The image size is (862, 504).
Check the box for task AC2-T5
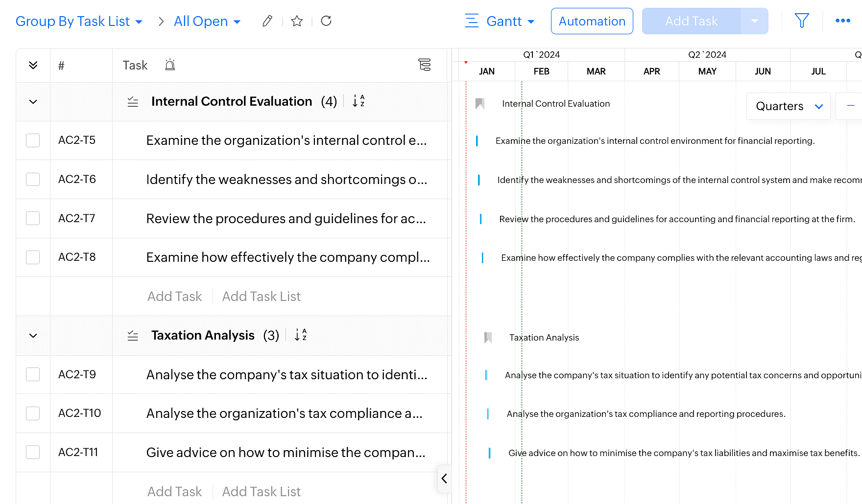(33, 140)
